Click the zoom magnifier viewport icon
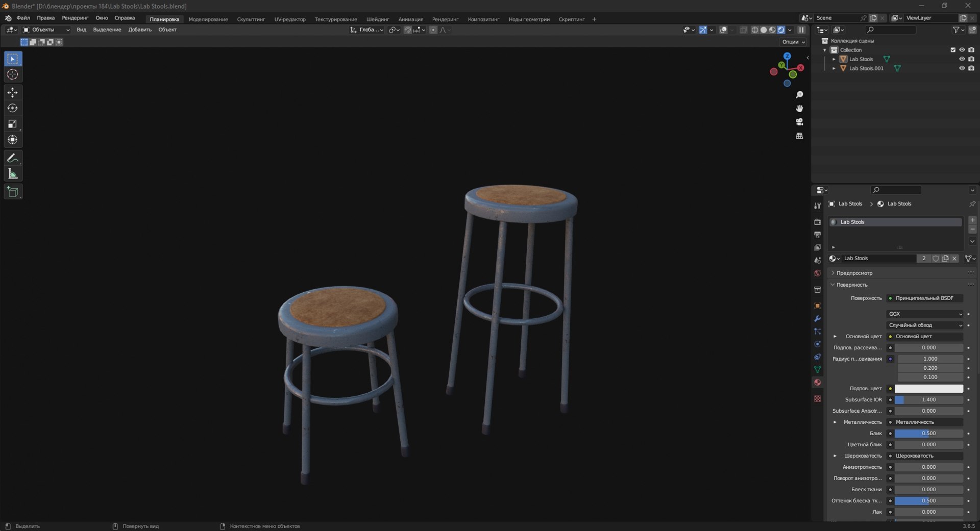The width and height of the screenshot is (980, 531). pyautogui.click(x=799, y=95)
